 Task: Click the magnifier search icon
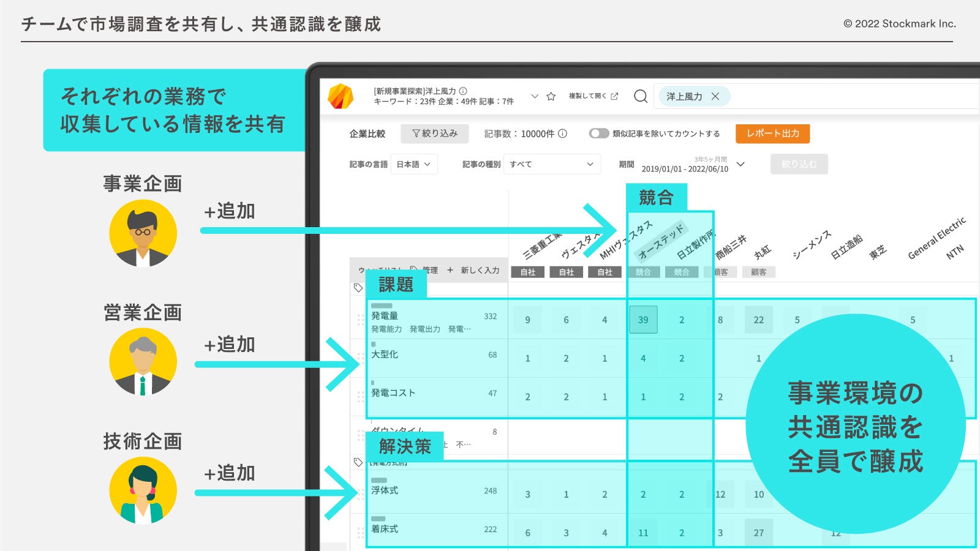point(641,96)
